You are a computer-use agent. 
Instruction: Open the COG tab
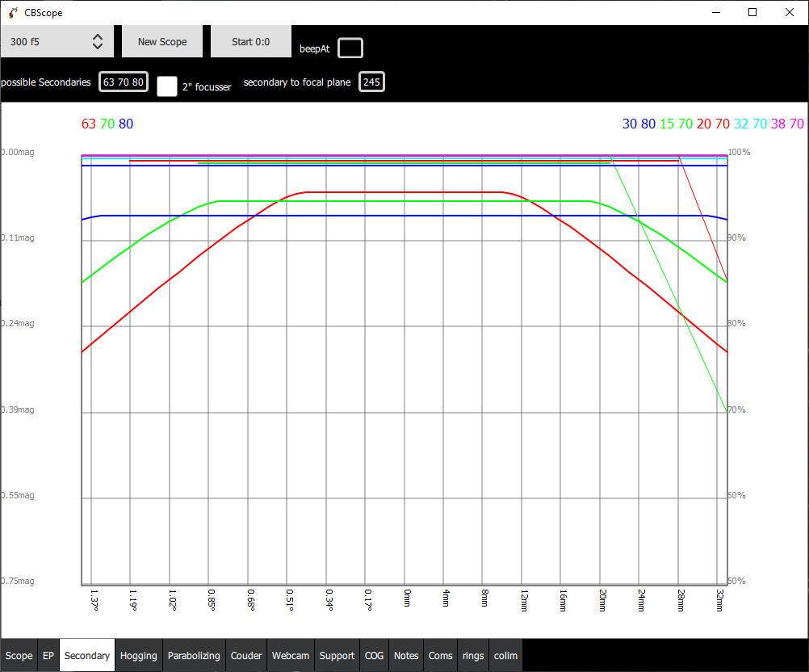pos(374,656)
